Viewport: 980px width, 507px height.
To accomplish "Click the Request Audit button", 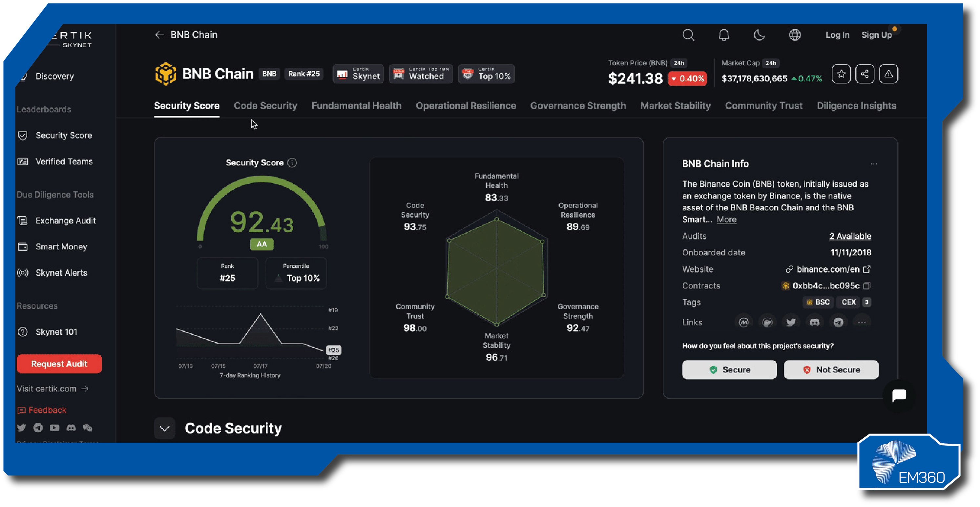I will 59,364.
